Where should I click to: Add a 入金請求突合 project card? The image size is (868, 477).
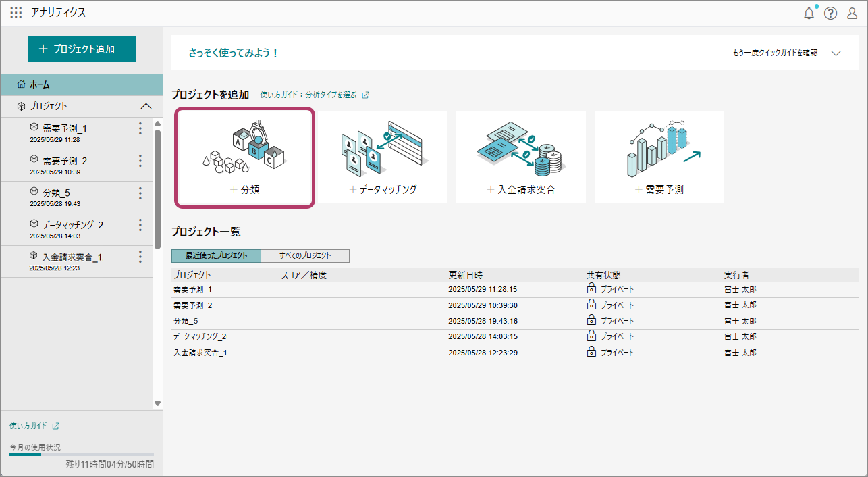[x=521, y=157]
